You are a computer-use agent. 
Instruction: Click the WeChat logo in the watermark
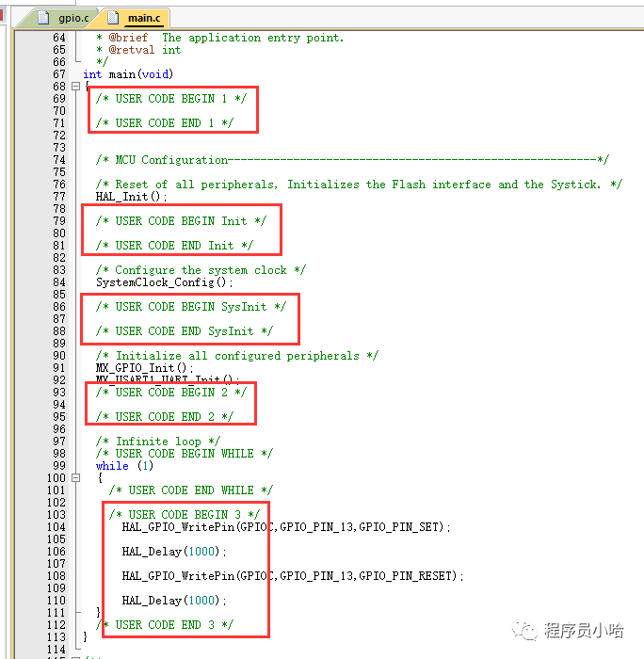tap(527, 630)
